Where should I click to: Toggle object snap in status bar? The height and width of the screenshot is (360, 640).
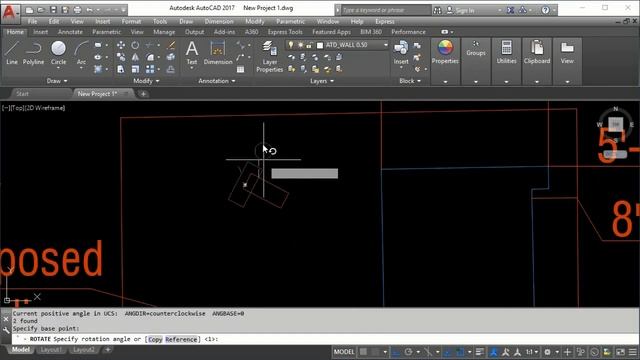pyautogui.click(x=460, y=352)
